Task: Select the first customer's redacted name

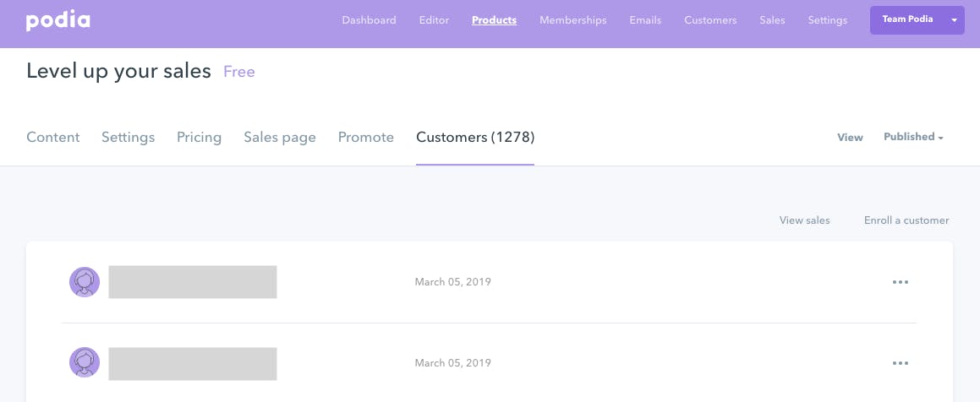Action: 193,282
